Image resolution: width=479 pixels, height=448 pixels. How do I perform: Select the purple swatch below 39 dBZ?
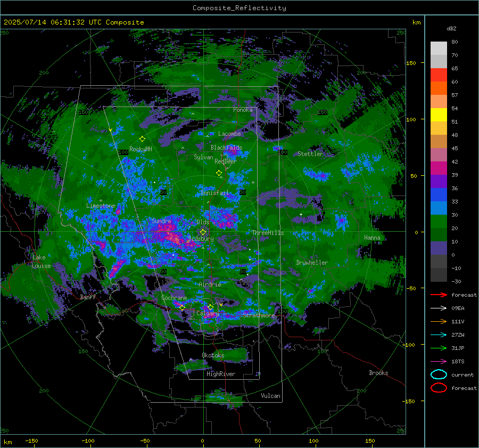point(439,181)
